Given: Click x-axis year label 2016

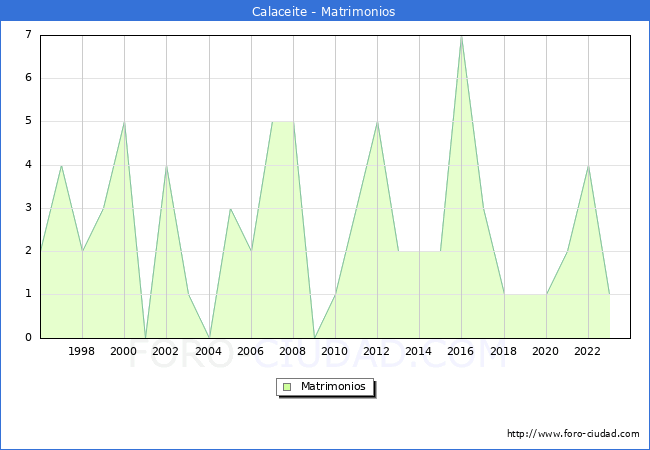Looking at the screenshot, I should coord(461,351).
